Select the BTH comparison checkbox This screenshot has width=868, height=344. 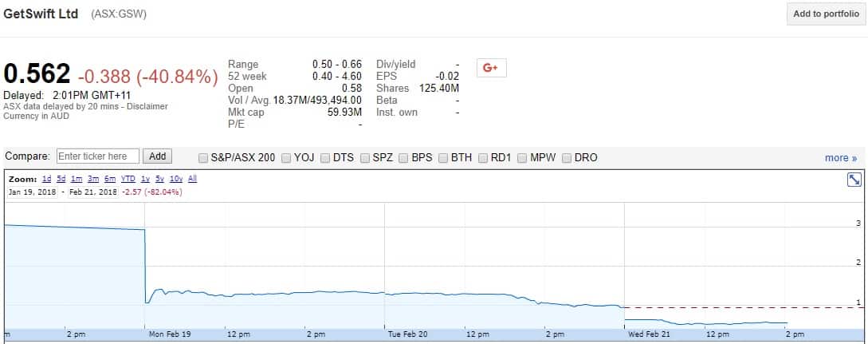[443, 158]
